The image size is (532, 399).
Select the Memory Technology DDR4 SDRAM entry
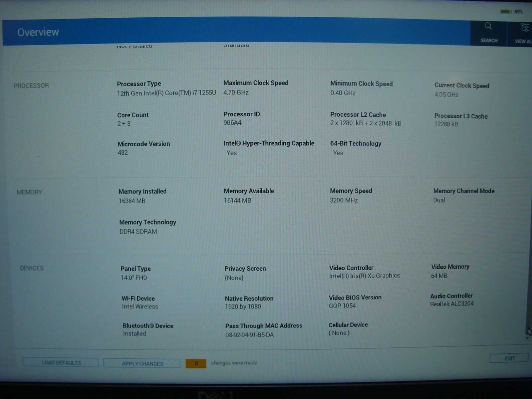(x=147, y=222)
